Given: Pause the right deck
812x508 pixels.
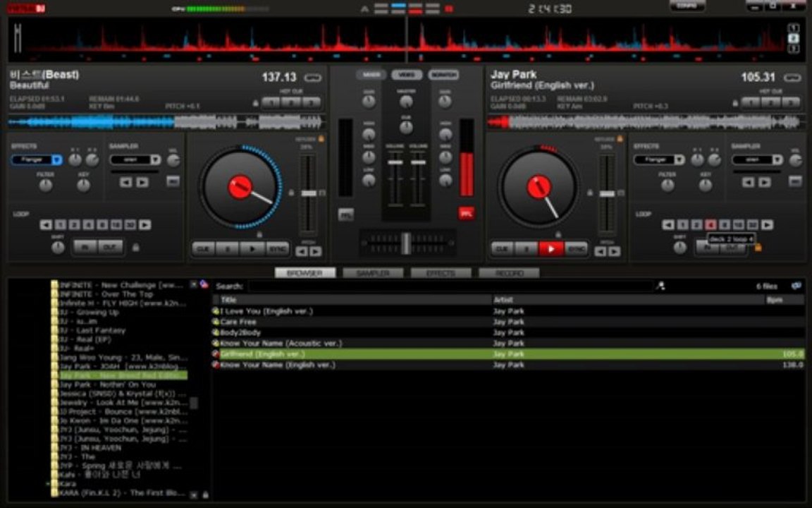Looking at the screenshot, I should (x=527, y=249).
